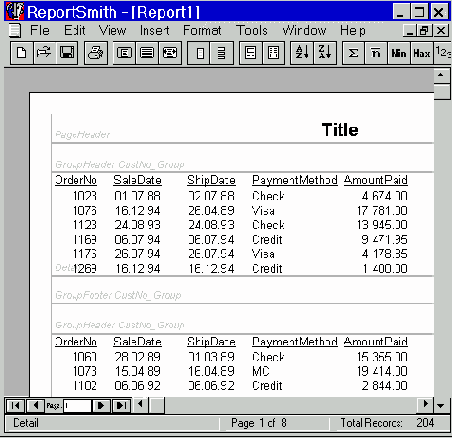Save the report using the floppy disk icon

click(67, 53)
